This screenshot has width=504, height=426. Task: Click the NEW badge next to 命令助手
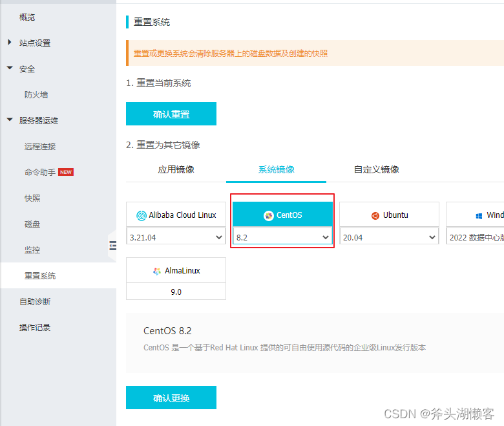(66, 172)
